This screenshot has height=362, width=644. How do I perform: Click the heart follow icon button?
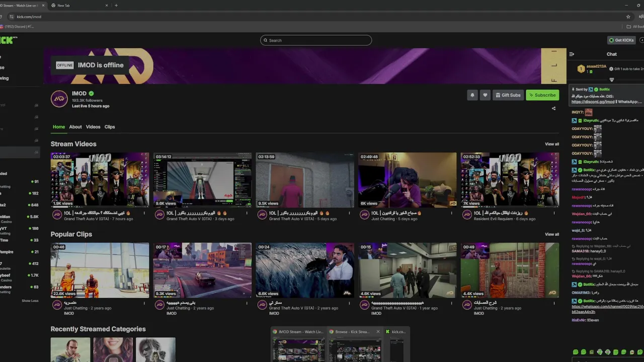pyautogui.click(x=485, y=95)
